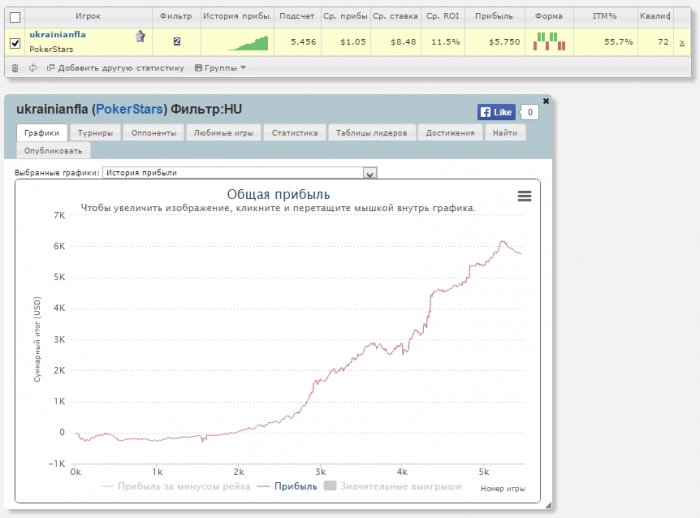
Task: Sort by the Прибыль column header
Action: click(x=494, y=16)
